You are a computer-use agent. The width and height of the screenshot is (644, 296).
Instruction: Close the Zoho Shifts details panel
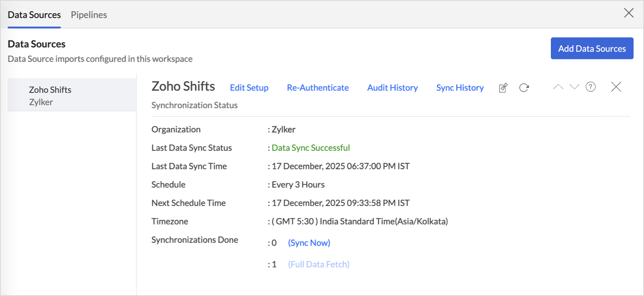pos(616,87)
